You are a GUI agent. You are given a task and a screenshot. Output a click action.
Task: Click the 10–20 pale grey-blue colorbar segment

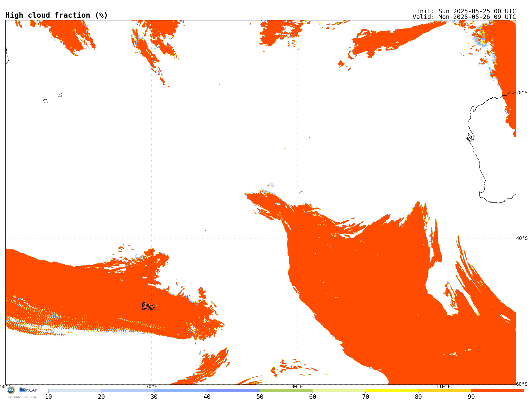(x=75, y=391)
